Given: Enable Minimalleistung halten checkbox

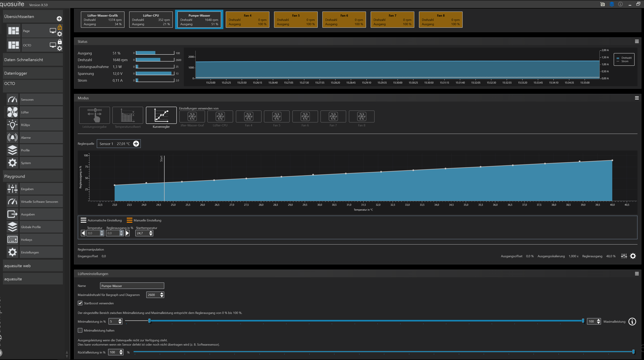Looking at the screenshot, I should [x=80, y=331].
